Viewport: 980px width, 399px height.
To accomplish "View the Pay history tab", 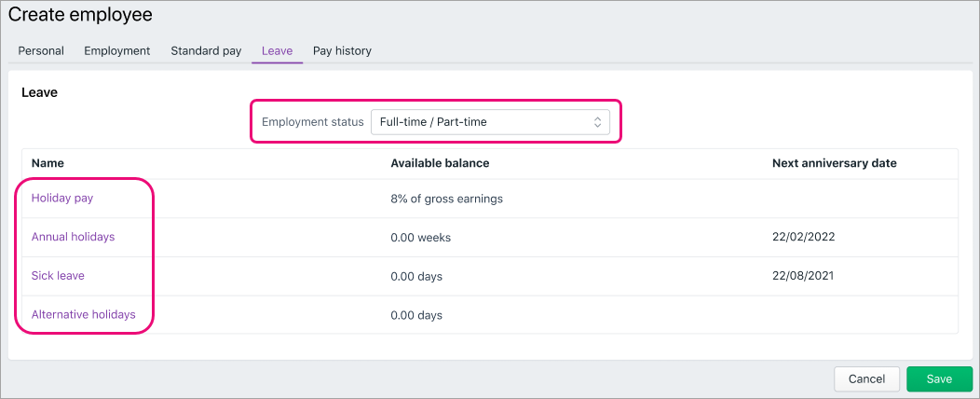I will pyautogui.click(x=343, y=51).
